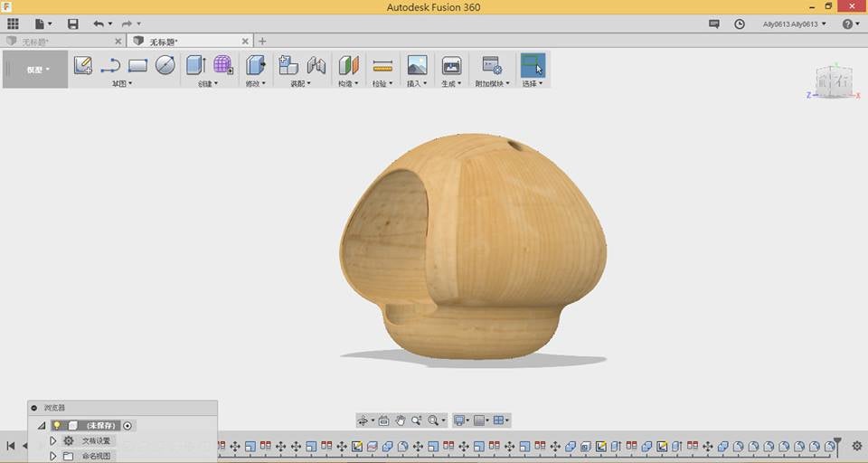Image resolution: width=868 pixels, height=463 pixels.
Task: Undo the last action with the arrow icon
Action: (99, 24)
